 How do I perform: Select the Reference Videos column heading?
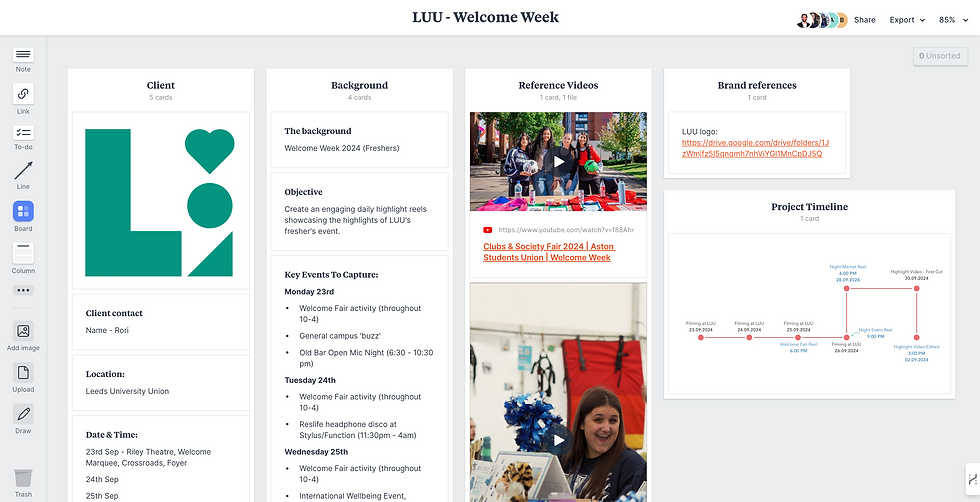tap(558, 86)
